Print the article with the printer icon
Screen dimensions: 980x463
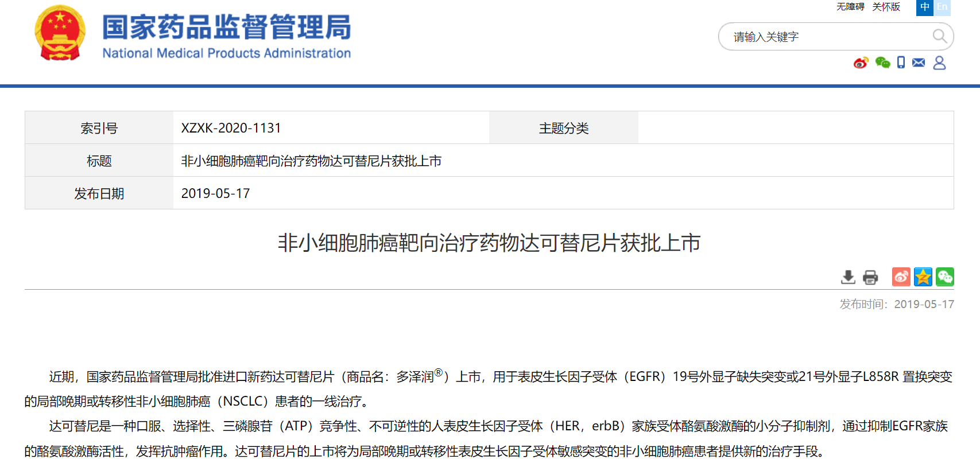point(870,277)
